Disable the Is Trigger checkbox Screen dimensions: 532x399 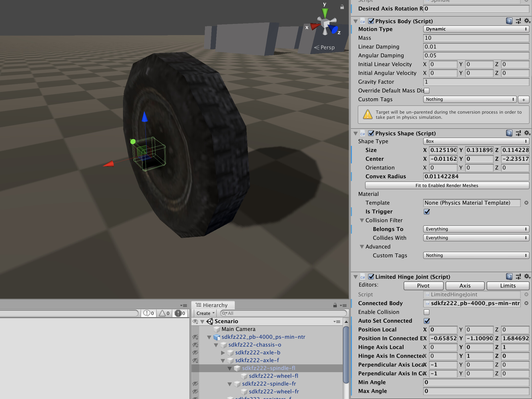[426, 212]
